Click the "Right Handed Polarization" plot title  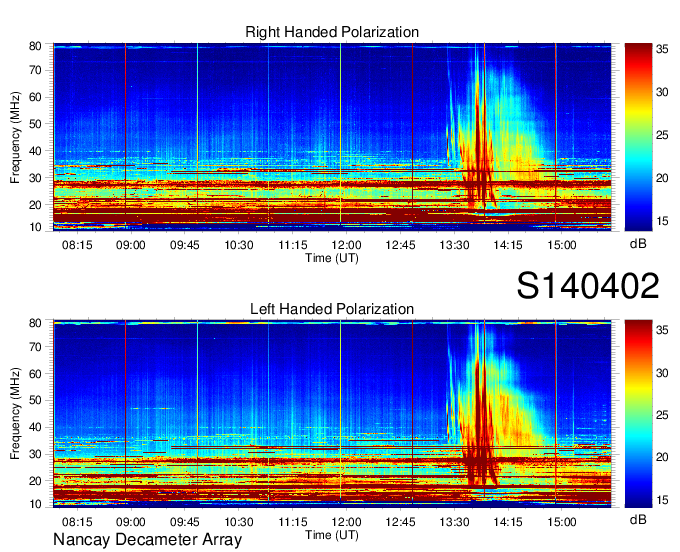[x=332, y=32]
